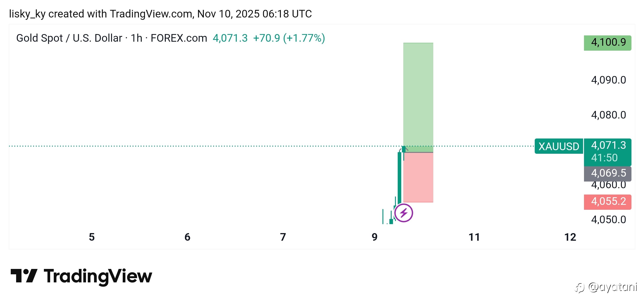
Task: Select the red stop-loss zone
Action: coord(418,178)
